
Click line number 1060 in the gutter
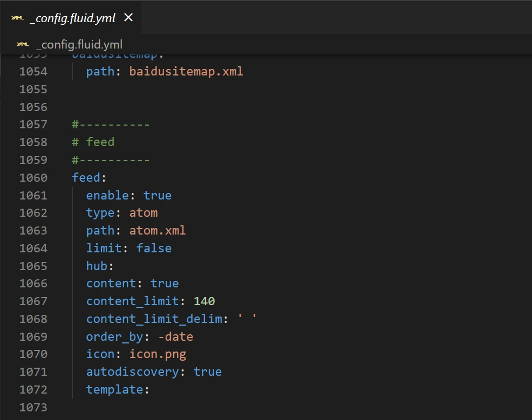(33, 177)
